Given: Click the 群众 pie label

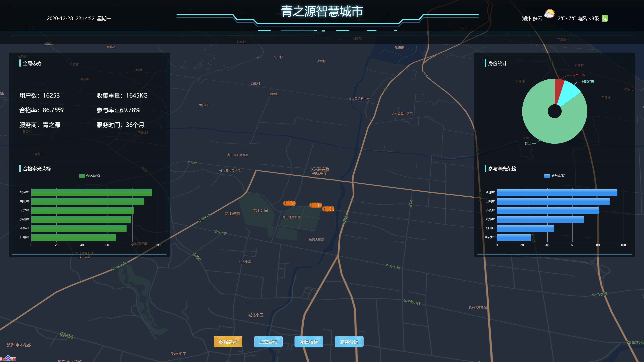Looking at the screenshot, I should [528, 143].
